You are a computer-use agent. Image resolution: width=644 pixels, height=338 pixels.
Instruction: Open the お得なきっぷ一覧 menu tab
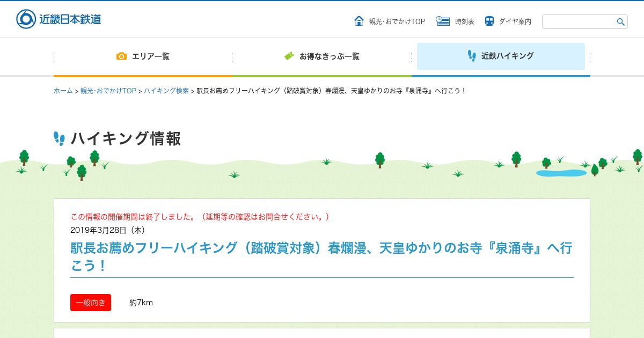[322, 56]
